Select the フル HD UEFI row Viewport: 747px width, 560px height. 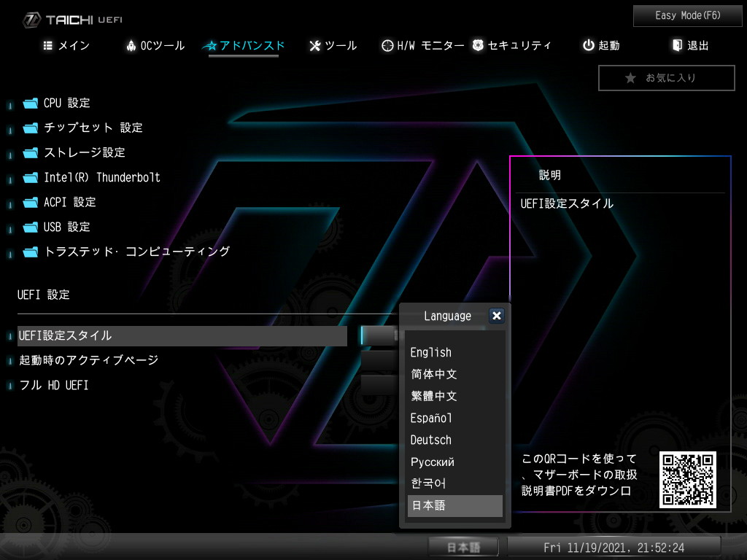click(54, 385)
